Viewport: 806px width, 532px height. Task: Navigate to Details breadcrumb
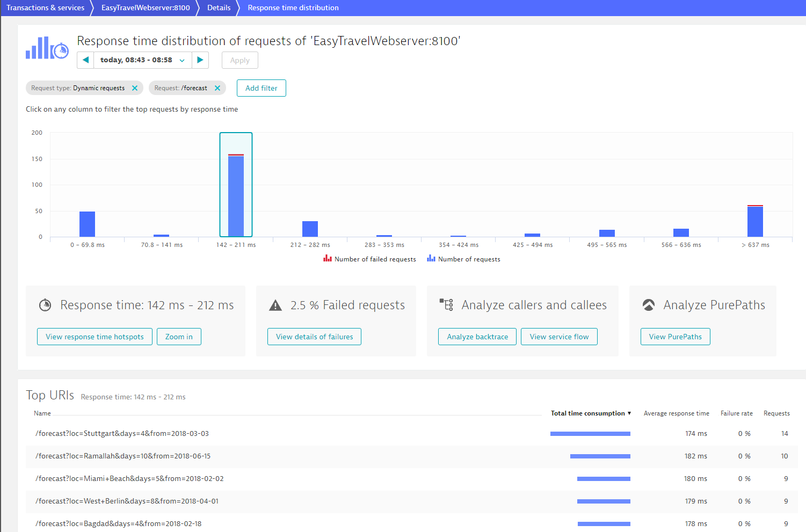click(219, 8)
